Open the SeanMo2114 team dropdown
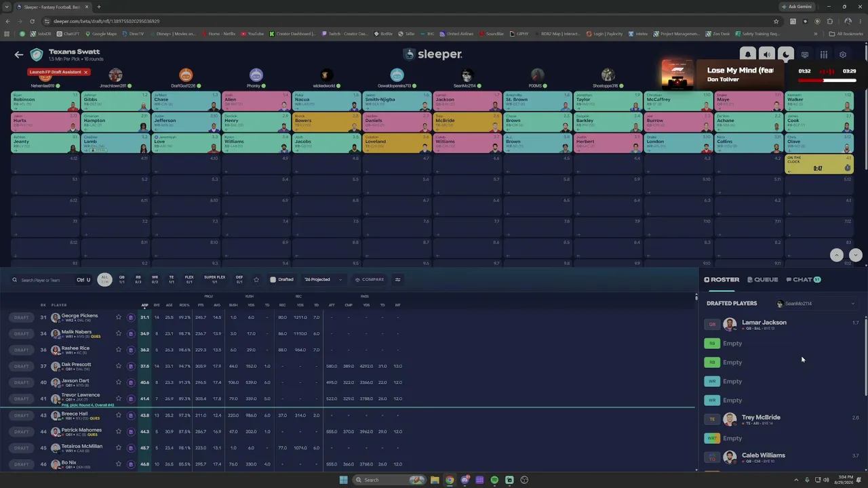 tap(816, 304)
